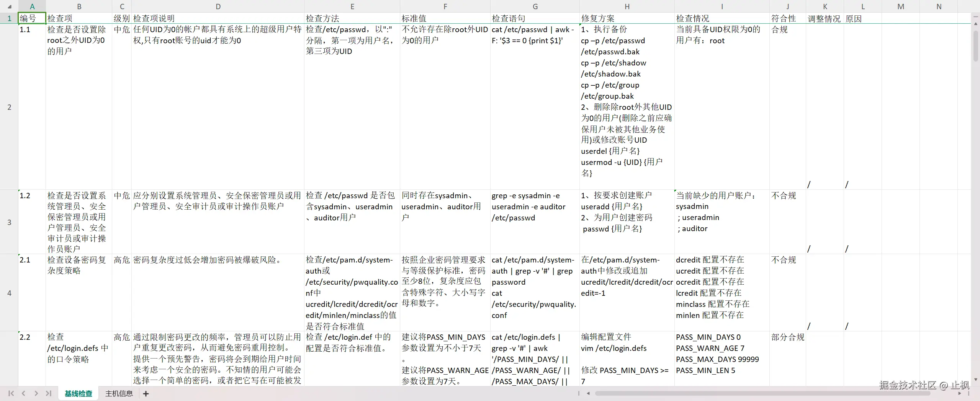Image resolution: width=980 pixels, height=401 pixels.
Task: Select the cell containing 2.1
Action: point(32,293)
